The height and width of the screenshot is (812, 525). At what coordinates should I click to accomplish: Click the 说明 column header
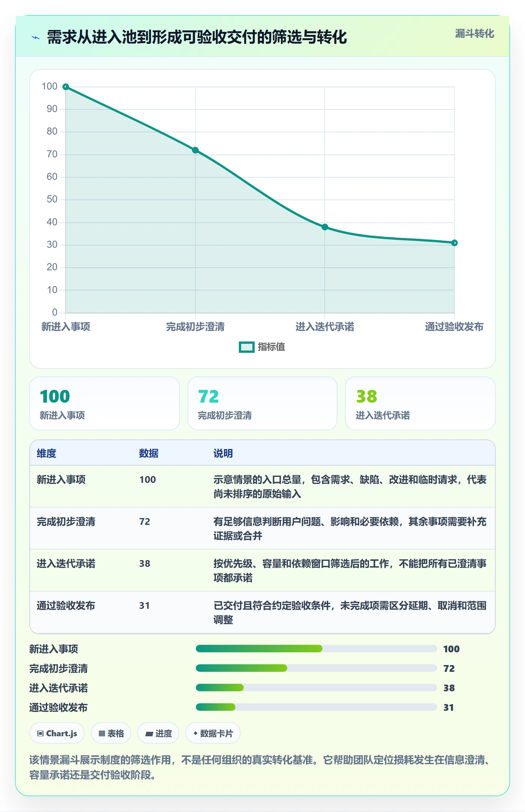pyautogui.click(x=223, y=453)
